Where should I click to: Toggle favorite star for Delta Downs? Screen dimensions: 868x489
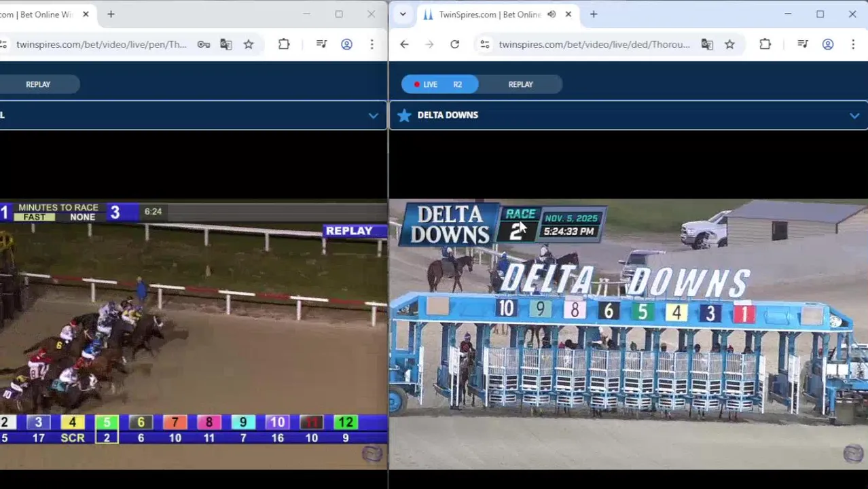(404, 115)
